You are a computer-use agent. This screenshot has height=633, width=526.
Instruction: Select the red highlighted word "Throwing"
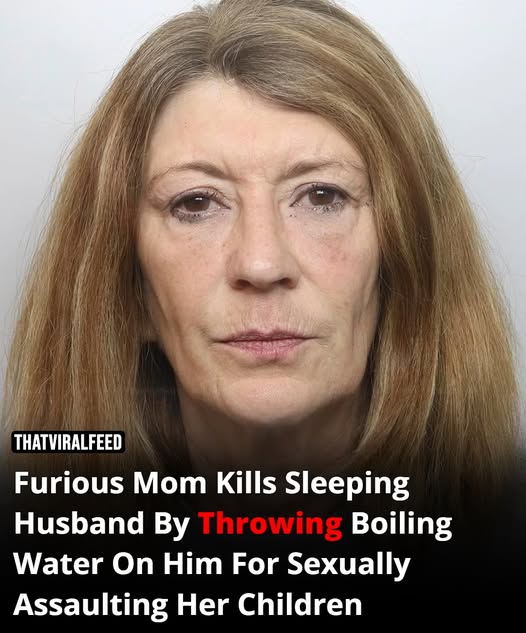pos(271,524)
